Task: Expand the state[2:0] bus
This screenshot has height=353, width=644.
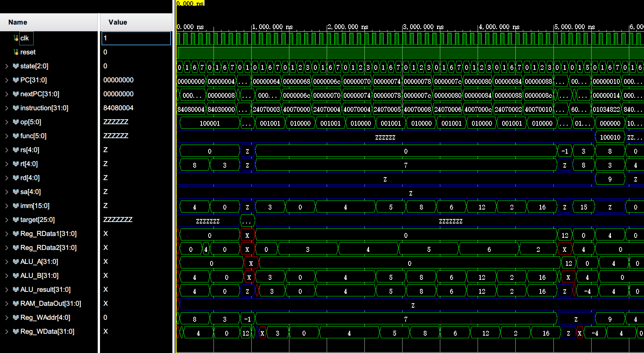Action: tap(7, 66)
